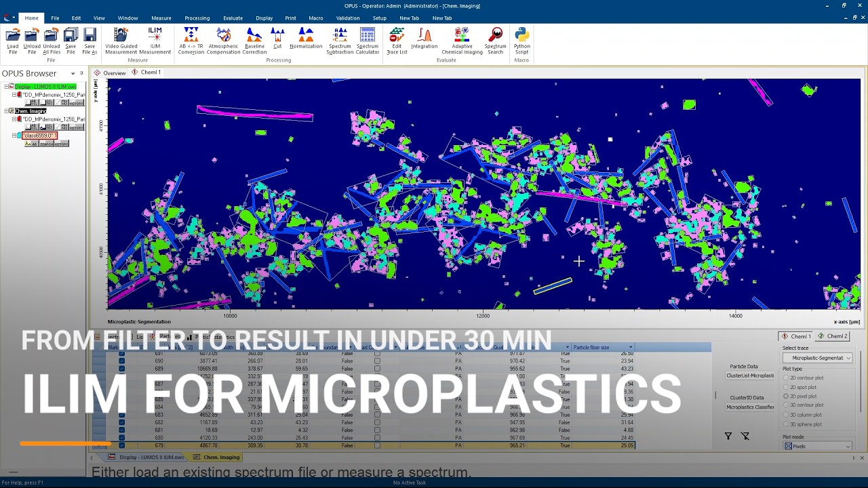The image size is (868, 488).
Task: Click the cell value 4867.78 in row 679
Action: tap(208, 446)
